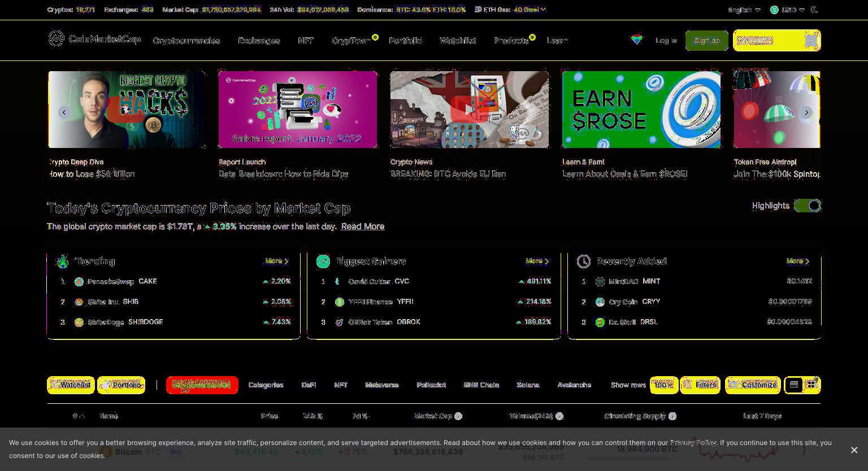Toggle dark mode moon icon

pos(814,10)
